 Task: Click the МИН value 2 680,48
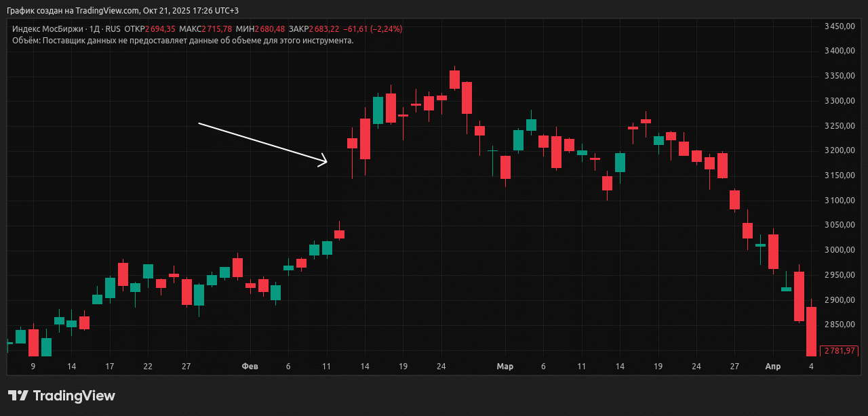[270, 29]
